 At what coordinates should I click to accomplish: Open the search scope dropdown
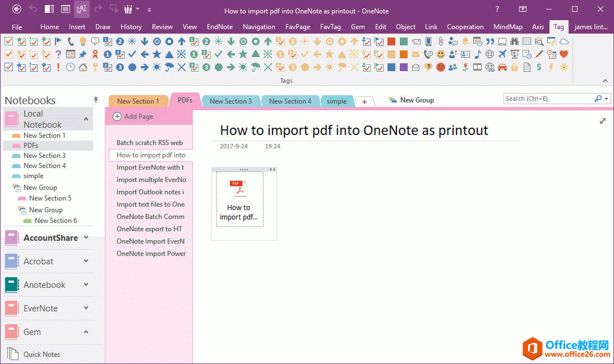[606, 98]
